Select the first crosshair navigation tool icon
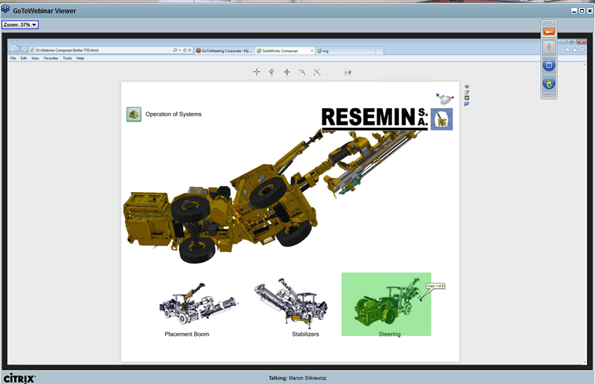This screenshot has height=384, width=595. (x=257, y=72)
